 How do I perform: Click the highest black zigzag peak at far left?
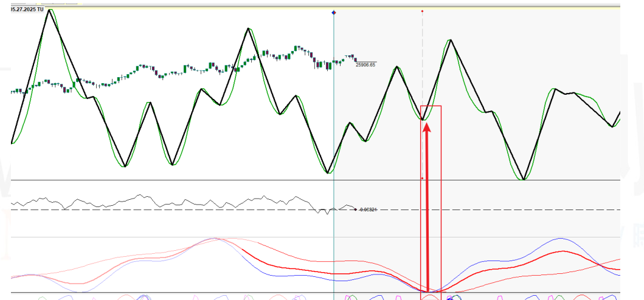[x=49, y=10]
